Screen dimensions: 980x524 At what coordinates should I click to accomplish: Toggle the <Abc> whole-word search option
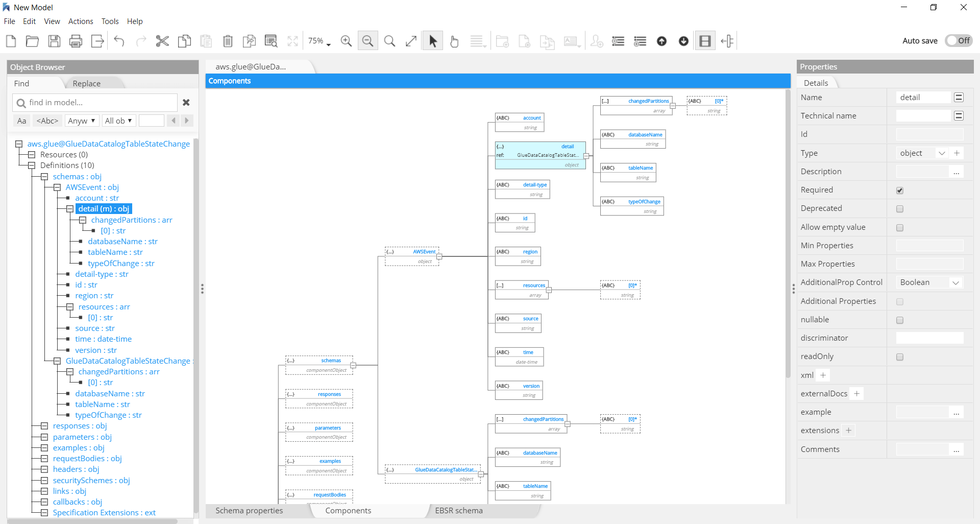click(47, 121)
